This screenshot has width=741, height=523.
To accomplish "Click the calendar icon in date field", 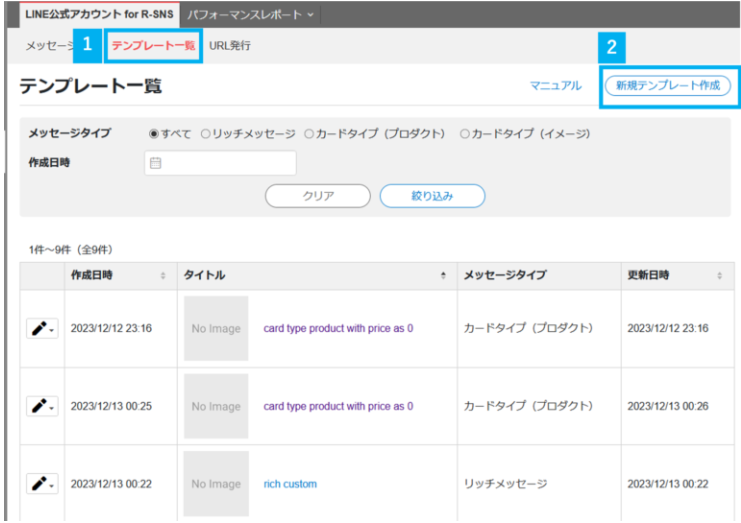I will [x=155, y=164].
